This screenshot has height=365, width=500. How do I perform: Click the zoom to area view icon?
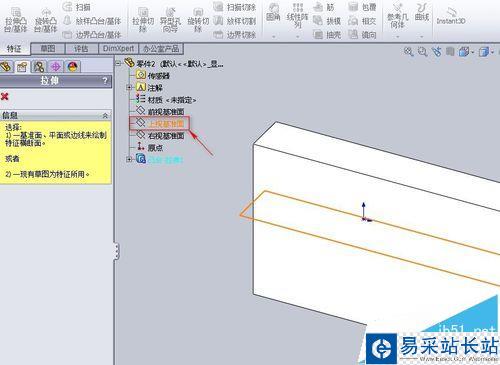tap(423, 52)
